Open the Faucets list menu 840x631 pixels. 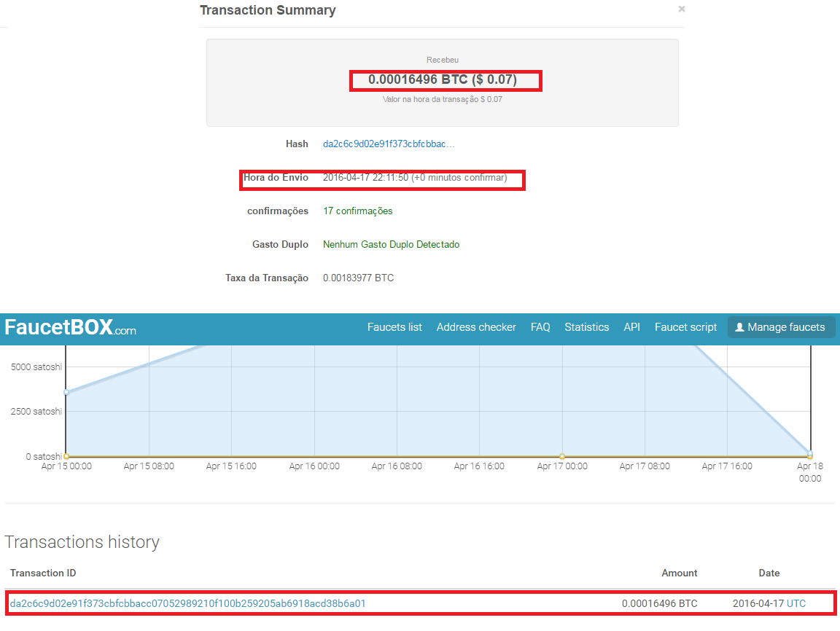pyautogui.click(x=394, y=327)
